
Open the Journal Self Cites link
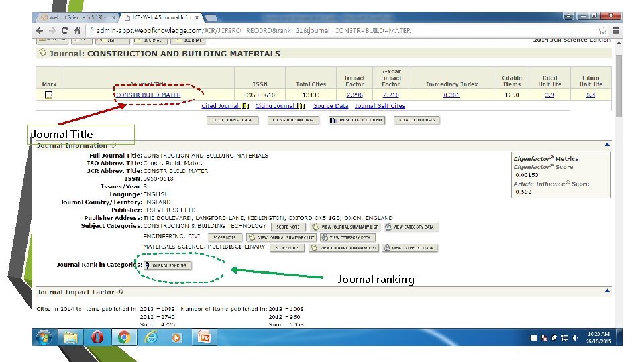(380, 105)
